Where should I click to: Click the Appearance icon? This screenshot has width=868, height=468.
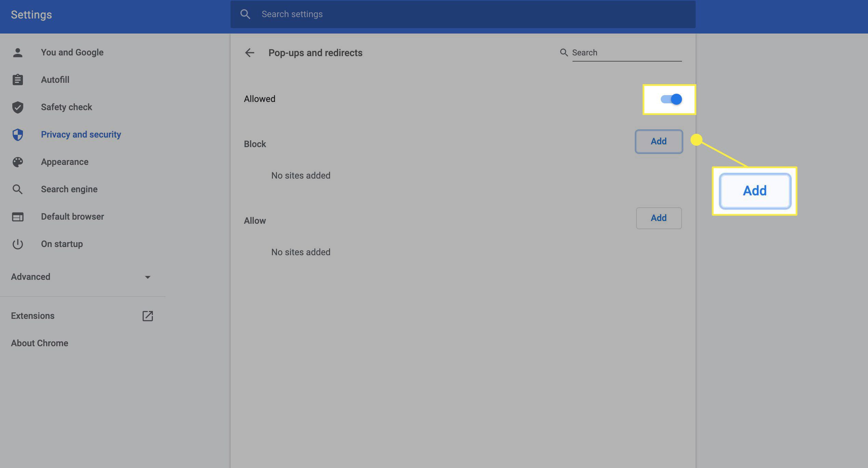click(x=17, y=161)
